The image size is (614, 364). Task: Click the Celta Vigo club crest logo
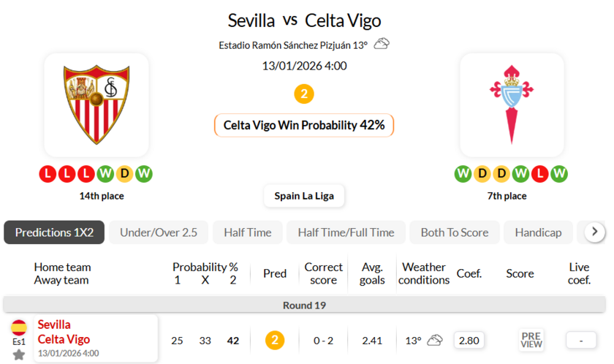coord(512,104)
